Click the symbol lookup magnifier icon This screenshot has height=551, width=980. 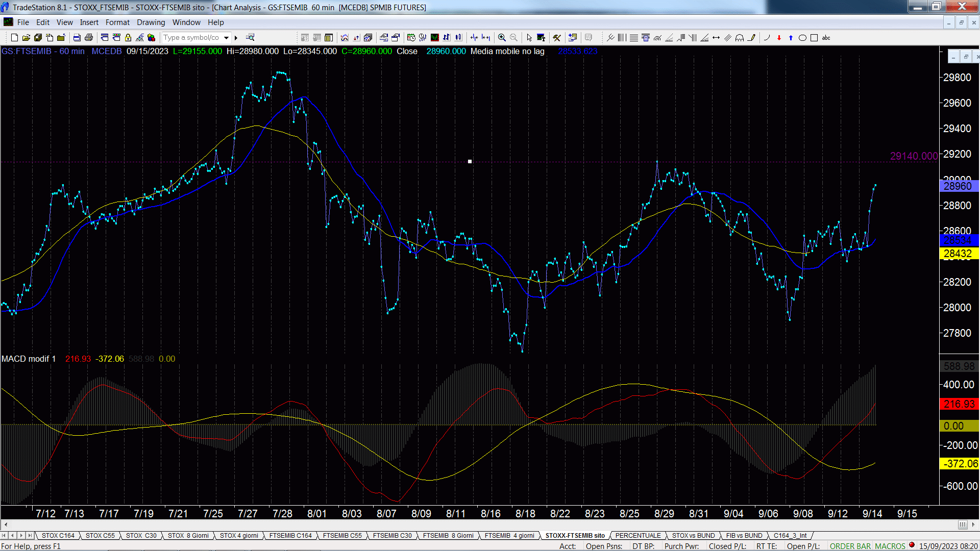(250, 38)
